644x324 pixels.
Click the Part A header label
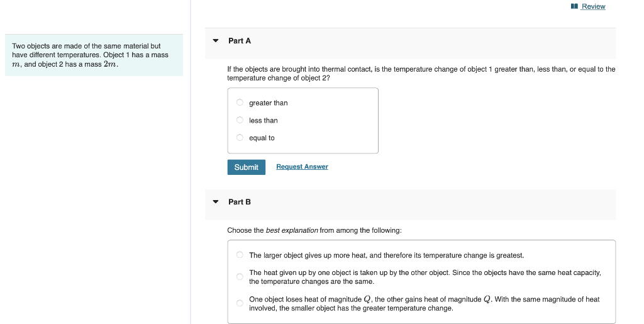(x=240, y=41)
